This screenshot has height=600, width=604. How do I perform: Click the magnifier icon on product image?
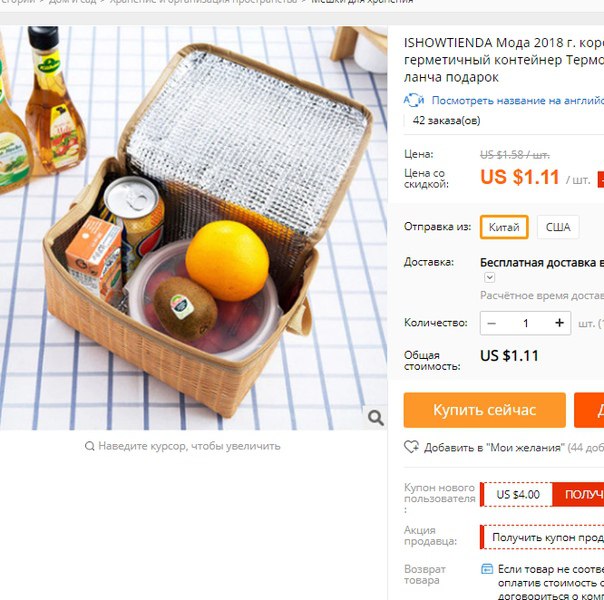[x=376, y=417]
